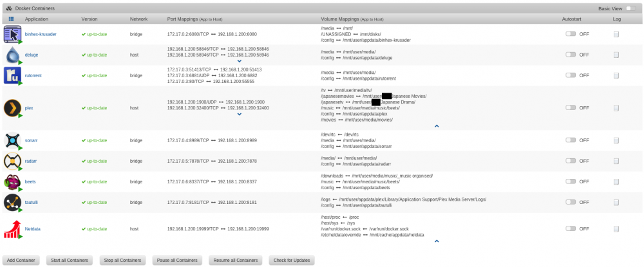
Task: Click the Autostart column header
Action: tap(571, 19)
